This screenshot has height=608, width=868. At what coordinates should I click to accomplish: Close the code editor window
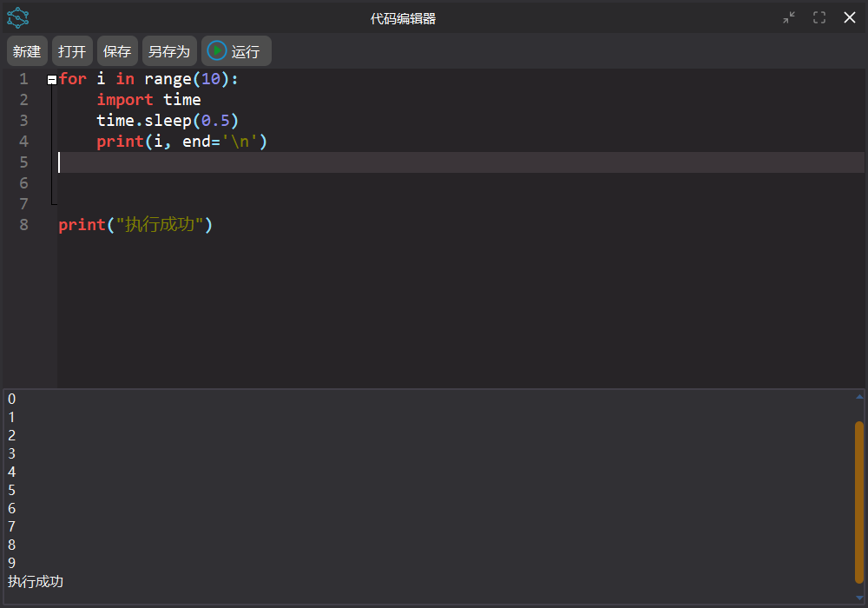click(x=850, y=17)
